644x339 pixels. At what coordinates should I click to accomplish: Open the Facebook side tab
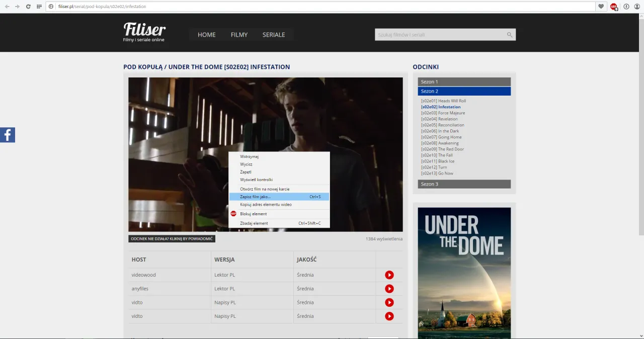pyautogui.click(x=8, y=135)
